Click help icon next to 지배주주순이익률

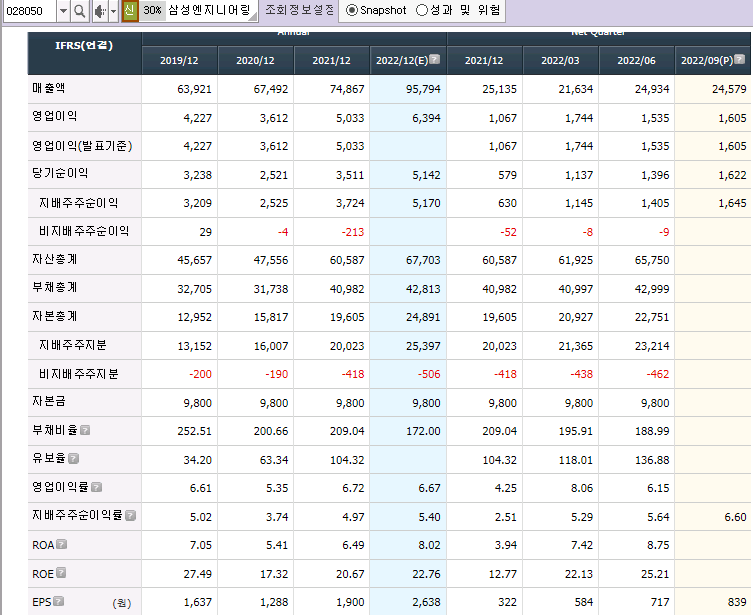130,516
